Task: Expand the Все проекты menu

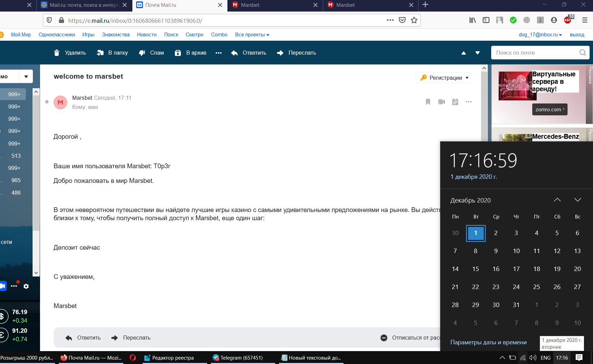Action: click(x=252, y=35)
